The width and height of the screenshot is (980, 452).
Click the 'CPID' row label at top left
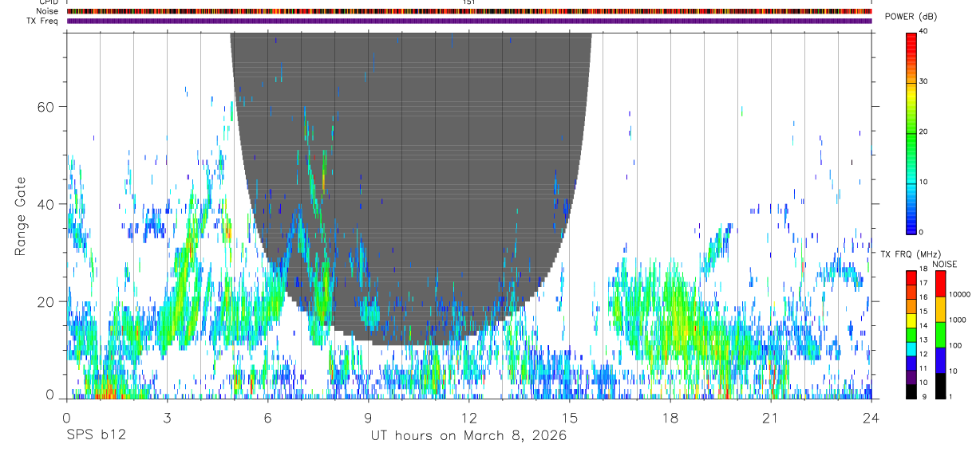(48, 2)
